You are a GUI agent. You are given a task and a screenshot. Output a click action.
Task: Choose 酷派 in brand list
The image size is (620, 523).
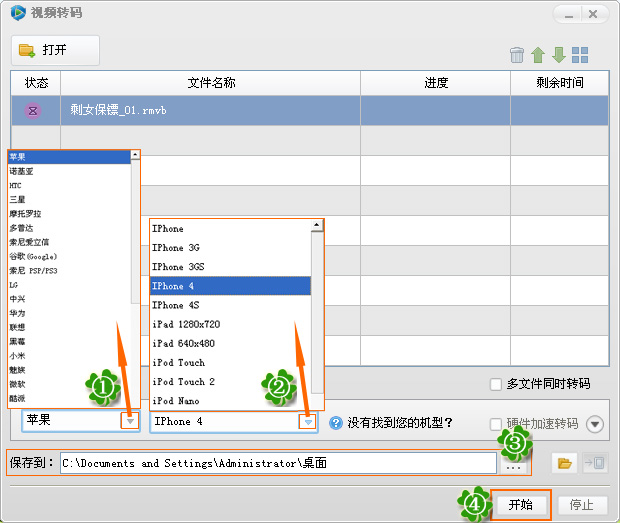(x=69, y=398)
